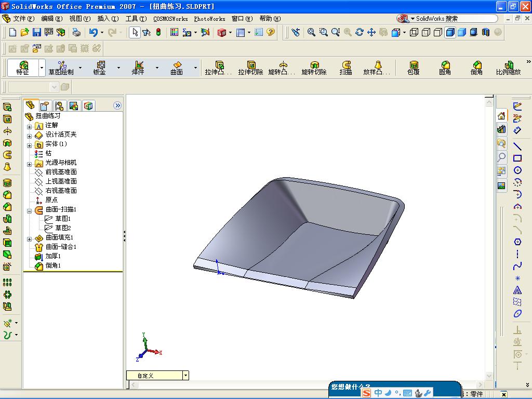Switch to the PropertyManager tab
532x399 pixels.
pyautogui.click(x=45, y=106)
